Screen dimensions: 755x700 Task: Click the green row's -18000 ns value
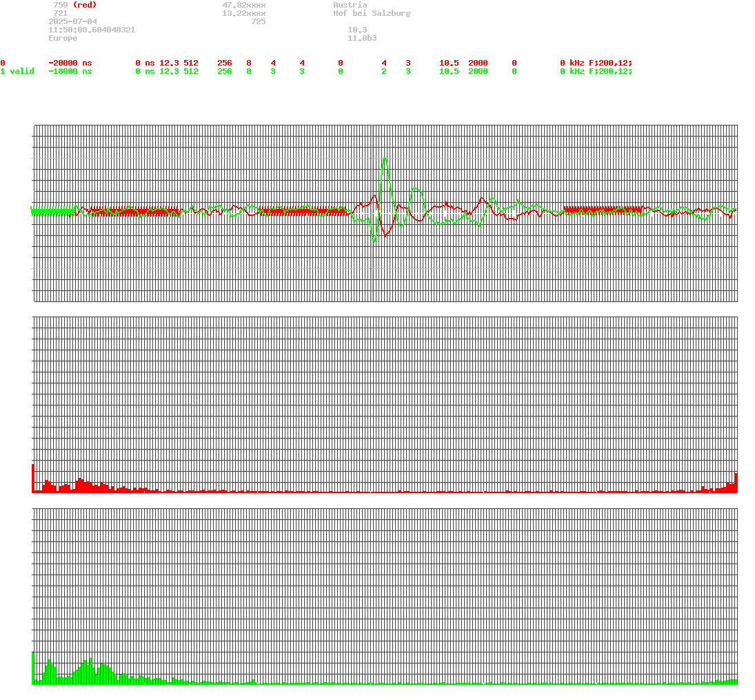pyautogui.click(x=70, y=71)
